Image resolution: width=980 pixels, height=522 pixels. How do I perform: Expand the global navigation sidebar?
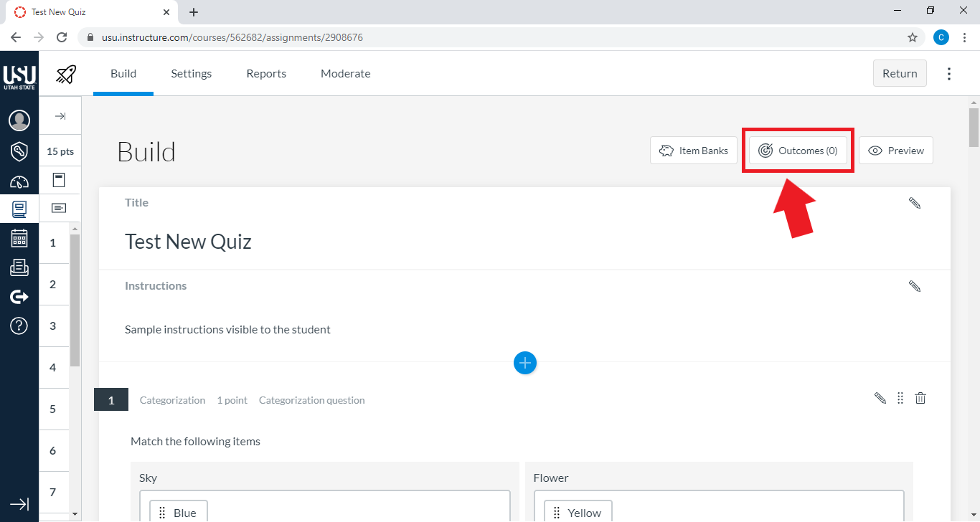tap(19, 504)
